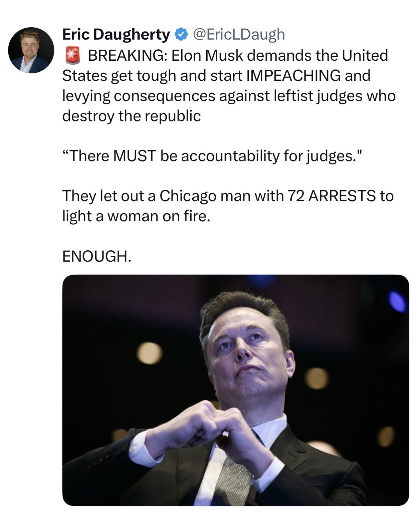418x532 pixels.
Task: Open Eric Daugherty's profile avatar picture
Action: 31,50
